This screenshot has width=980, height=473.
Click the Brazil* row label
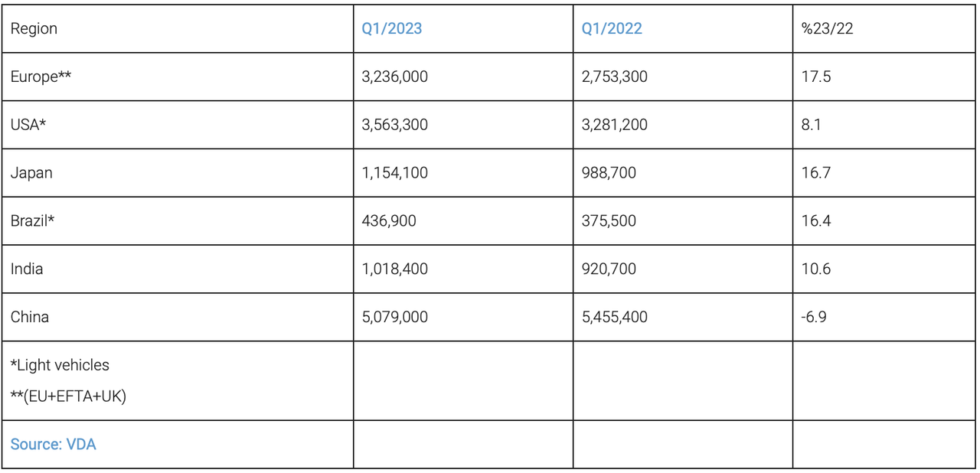[x=33, y=220]
